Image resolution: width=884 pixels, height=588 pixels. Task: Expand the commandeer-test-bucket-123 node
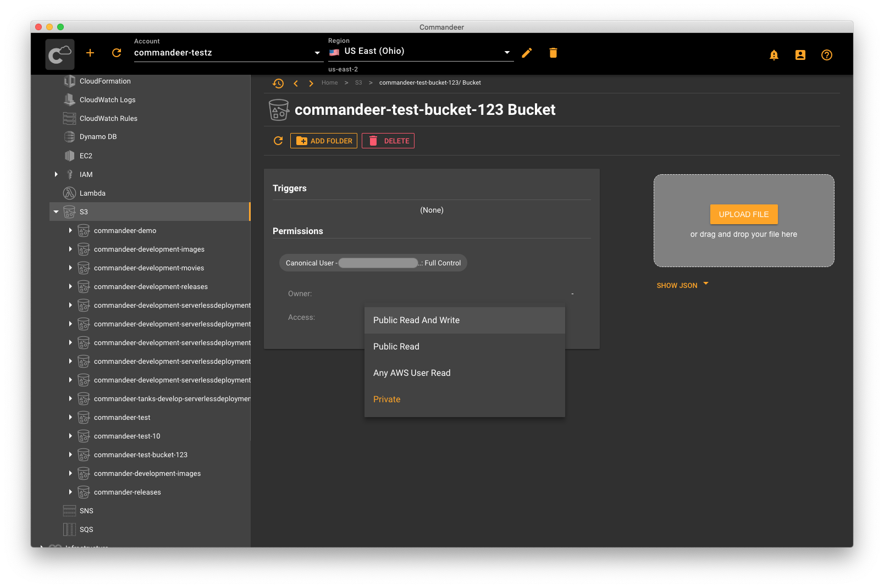pos(70,454)
